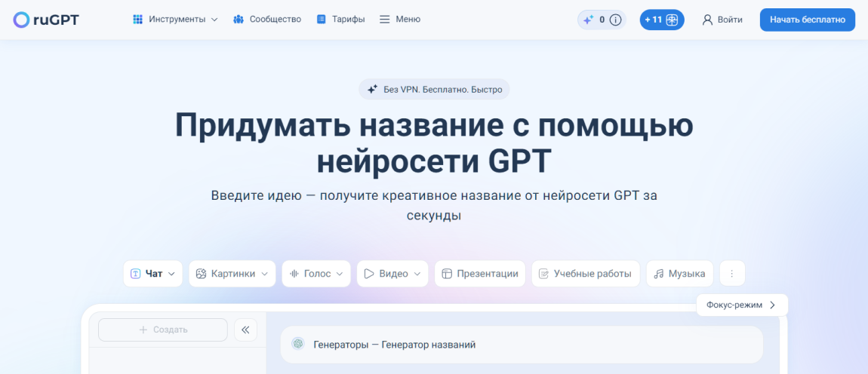Click the Создать new chat button

point(163,330)
